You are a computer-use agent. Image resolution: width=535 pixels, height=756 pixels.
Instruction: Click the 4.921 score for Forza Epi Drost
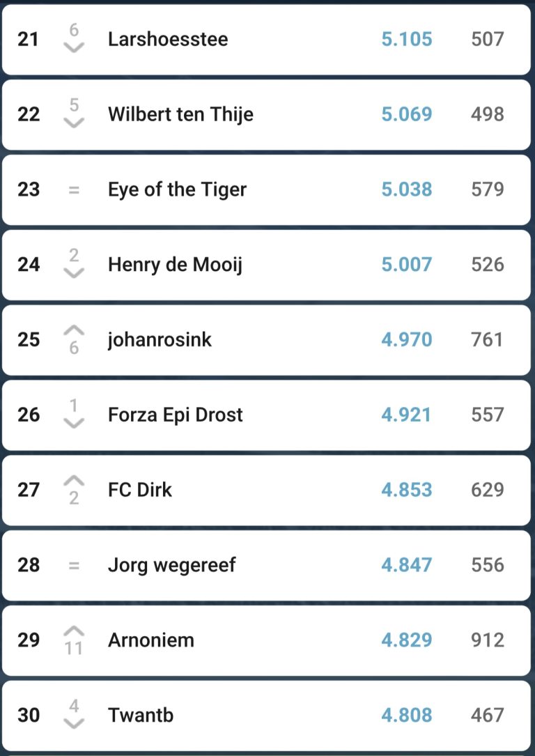pyautogui.click(x=407, y=415)
